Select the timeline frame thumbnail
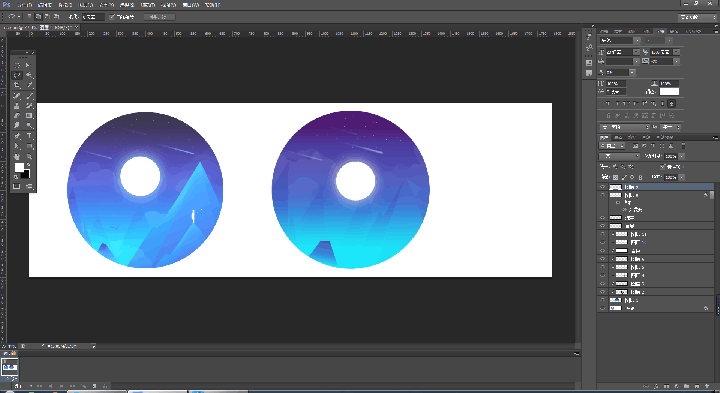Image resolution: width=720 pixels, height=393 pixels. pos(9,366)
